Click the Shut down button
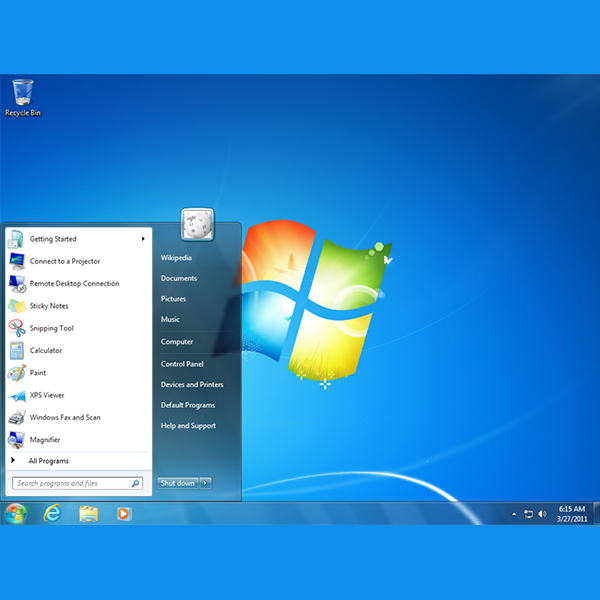The width and height of the screenshot is (600, 600). [178, 483]
